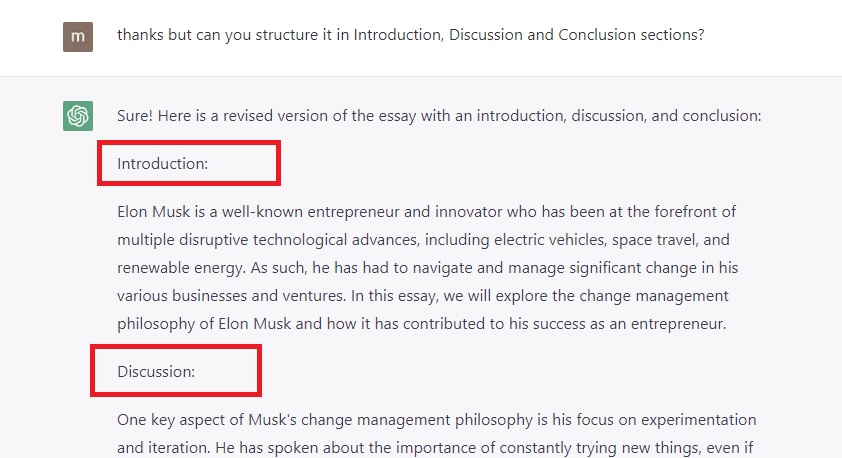The width and height of the screenshot is (842, 458).
Task: Select the Introduction: heading
Action: 163,164
